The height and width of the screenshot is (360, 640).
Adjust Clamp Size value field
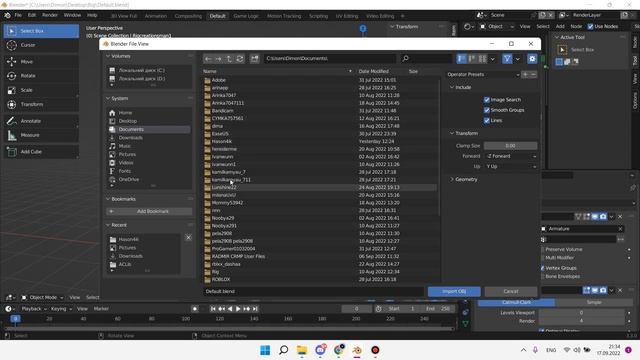pos(510,146)
